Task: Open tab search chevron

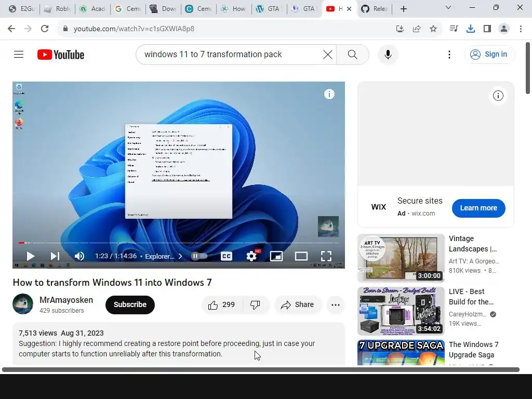Action: [448, 7]
